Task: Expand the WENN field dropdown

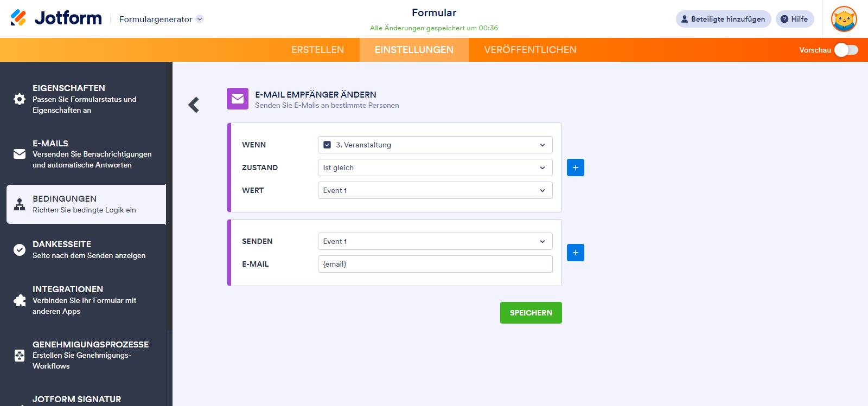Action: [435, 145]
